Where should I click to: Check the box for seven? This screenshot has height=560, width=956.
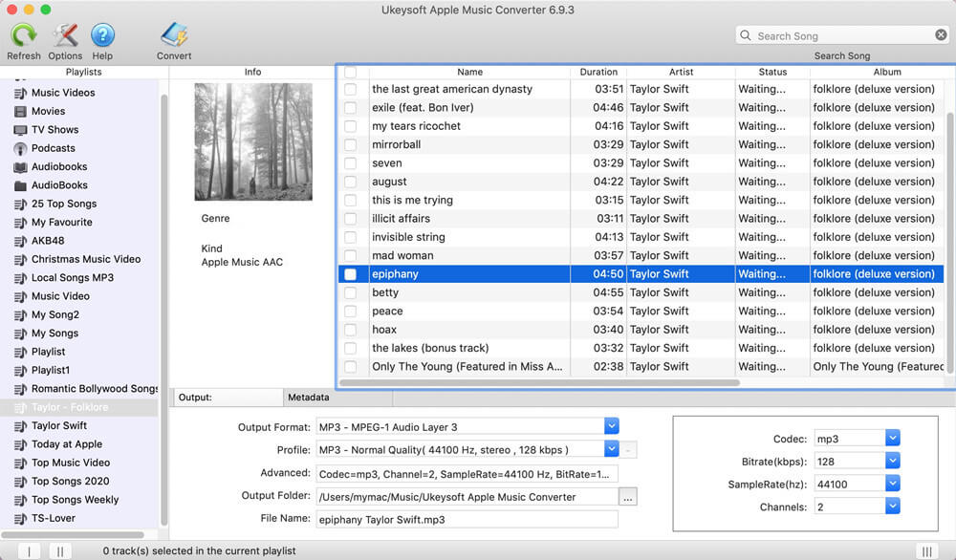point(350,163)
